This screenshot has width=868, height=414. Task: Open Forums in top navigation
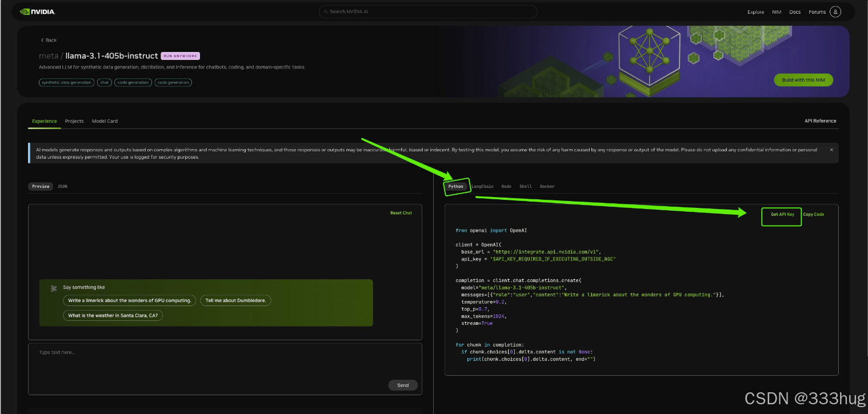click(817, 12)
